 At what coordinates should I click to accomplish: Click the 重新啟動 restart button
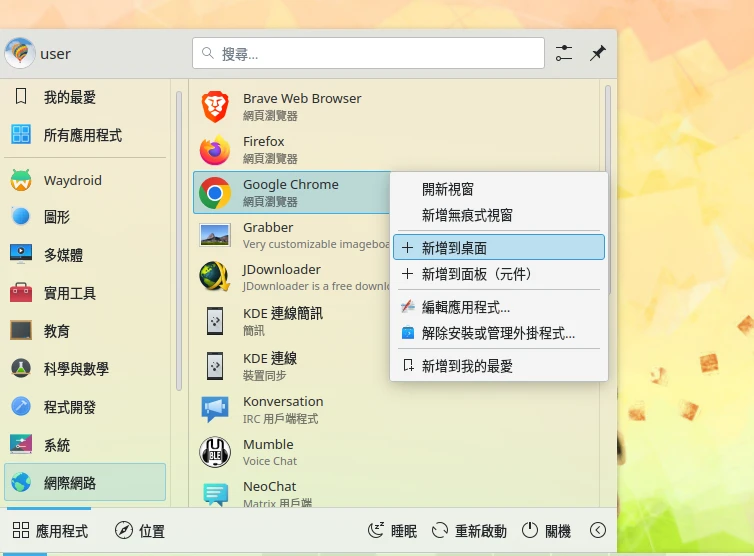tap(469, 531)
